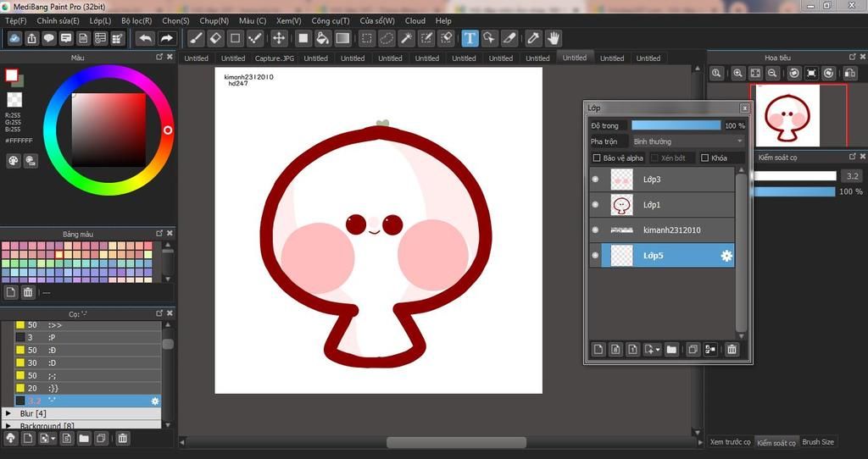Enable Khóa lock checkbox
Image resolution: width=868 pixels, height=459 pixels.
click(704, 158)
